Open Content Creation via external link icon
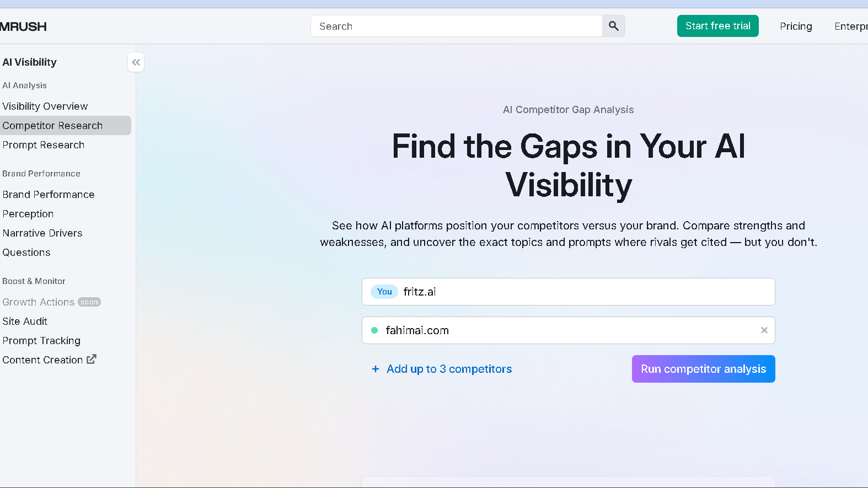 click(x=92, y=359)
